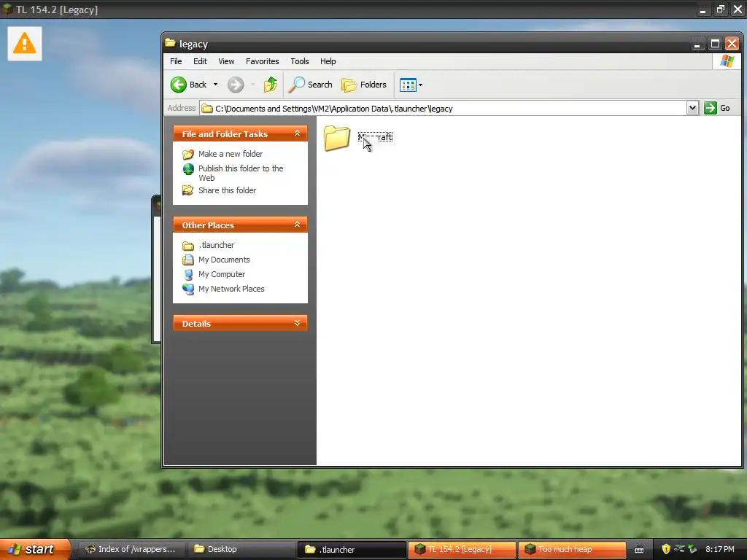The height and width of the screenshot is (560, 747).
Task: Open My Documents from Other Places
Action: click(x=224, y=260)
